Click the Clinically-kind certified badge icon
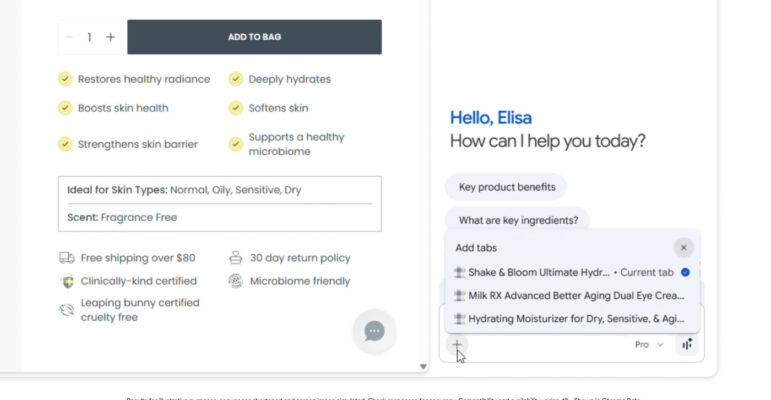The width and height of the screenshot is (771, 400). (66, 281)
